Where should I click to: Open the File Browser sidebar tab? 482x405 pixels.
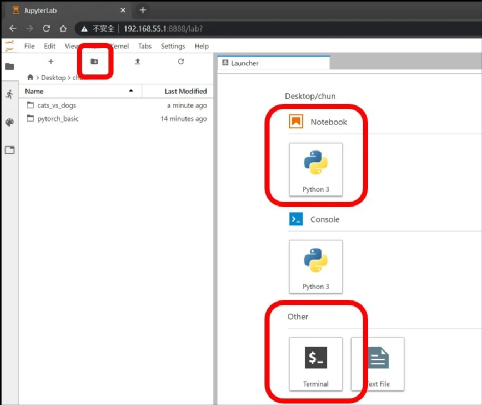point(10,66)
